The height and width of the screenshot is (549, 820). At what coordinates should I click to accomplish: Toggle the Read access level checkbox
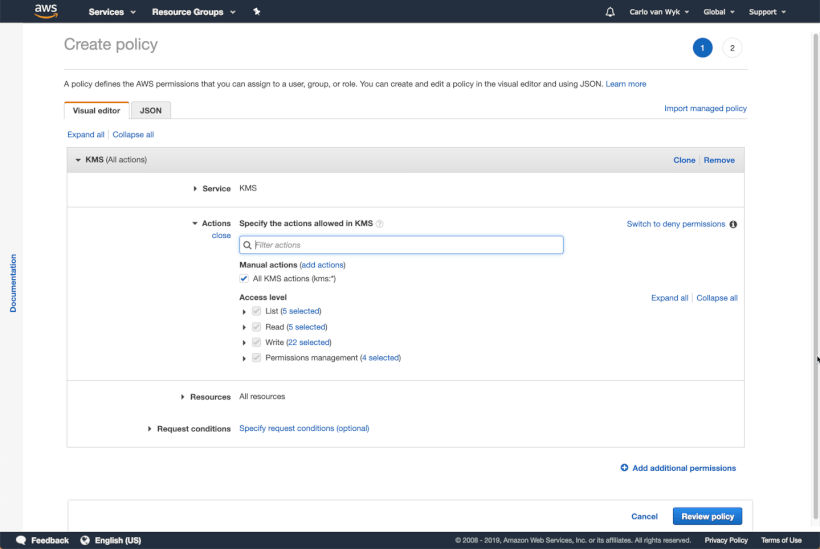(x=256, y=326)
